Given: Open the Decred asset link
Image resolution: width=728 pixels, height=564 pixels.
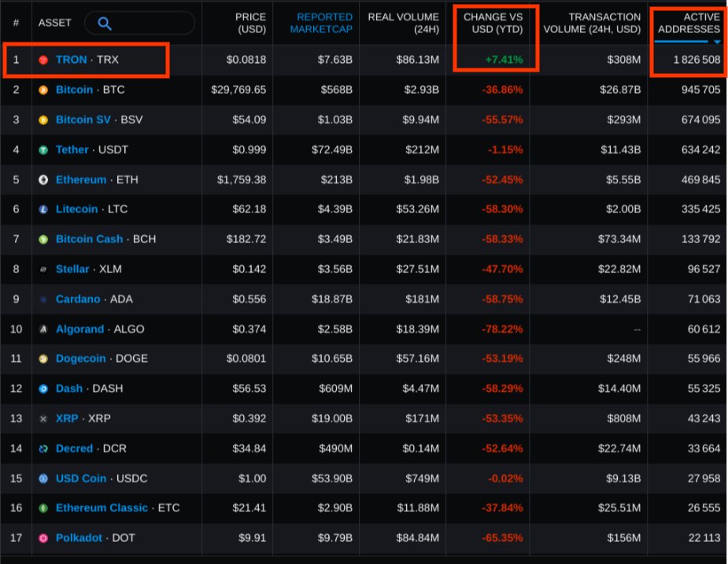Looking at the screenshot, I should pos(74,449).
